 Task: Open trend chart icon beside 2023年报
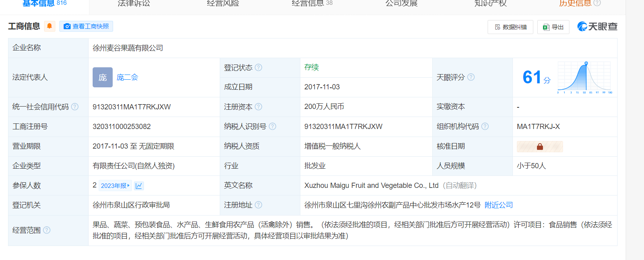coord(139,185)
